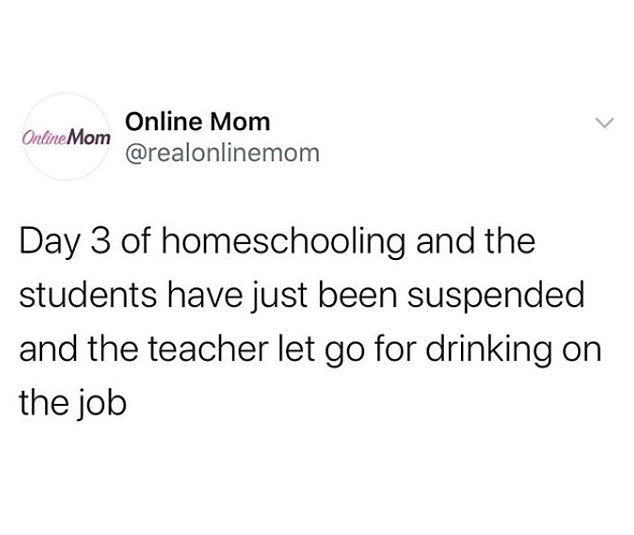Click the cursive 'Online' in avatar logo
634x535 pixels.
[44, 138]
